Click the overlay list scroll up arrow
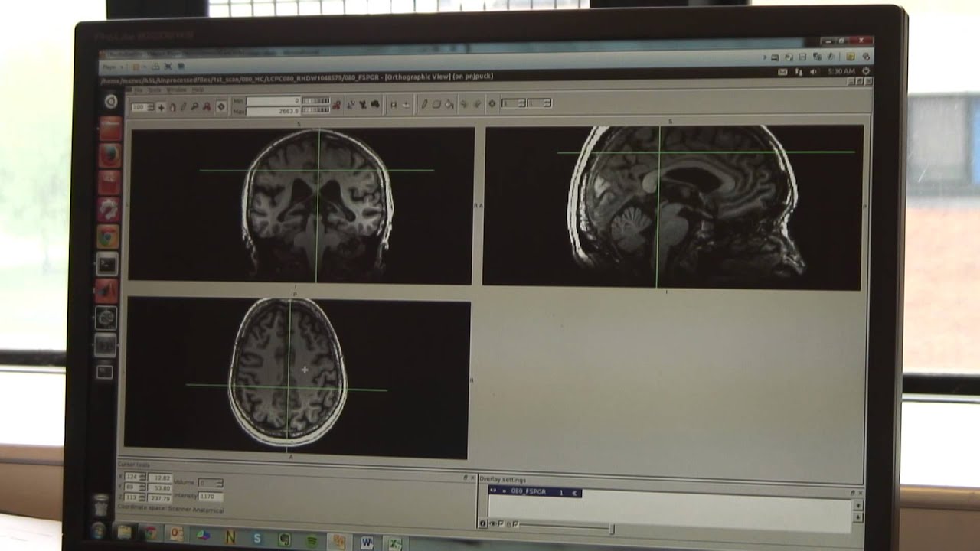 click(858, 505)
